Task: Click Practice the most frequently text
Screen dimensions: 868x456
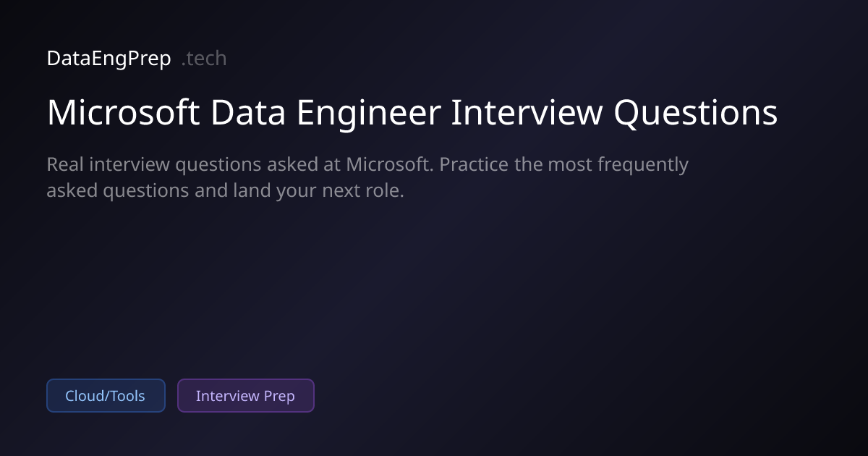Action: (564, 165)
